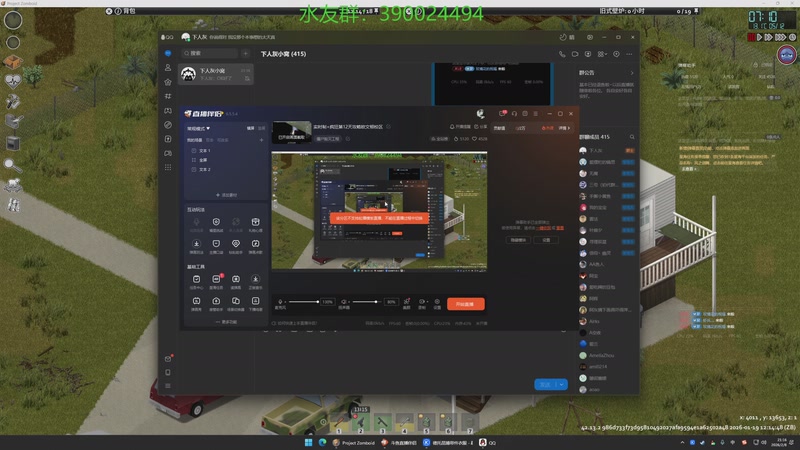Click the orange 开始直播 start streaming button
This screenshot has height=450, width=800.
[x=466, y=304]
